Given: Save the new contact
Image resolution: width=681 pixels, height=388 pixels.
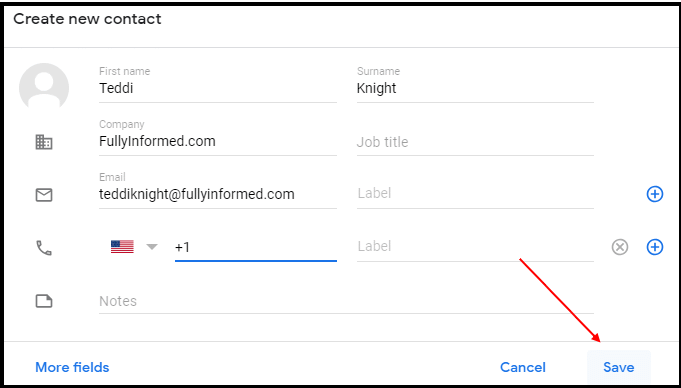Looking at the screenshot, I should (618, 367).
